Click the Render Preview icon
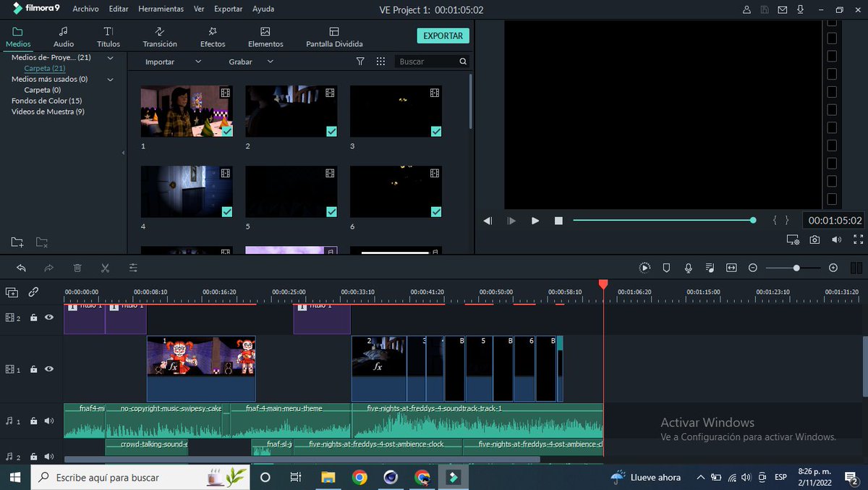This screenshot has width=868, height=490. coord(644,268)
